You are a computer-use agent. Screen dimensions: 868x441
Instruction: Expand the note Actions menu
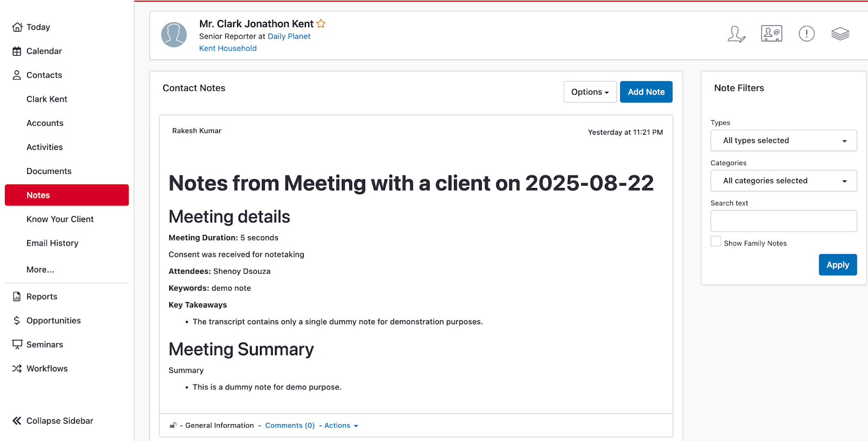341,426
